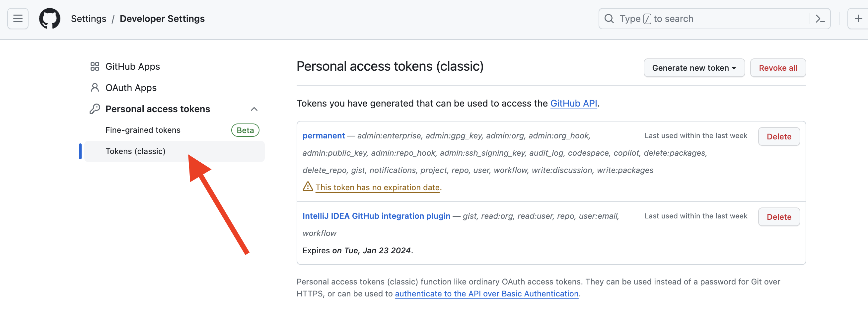Screen dimensions: 868x320
Task: Open the IntelliJ IDEA GitHub integration plugin token
Action: [376, 216]
